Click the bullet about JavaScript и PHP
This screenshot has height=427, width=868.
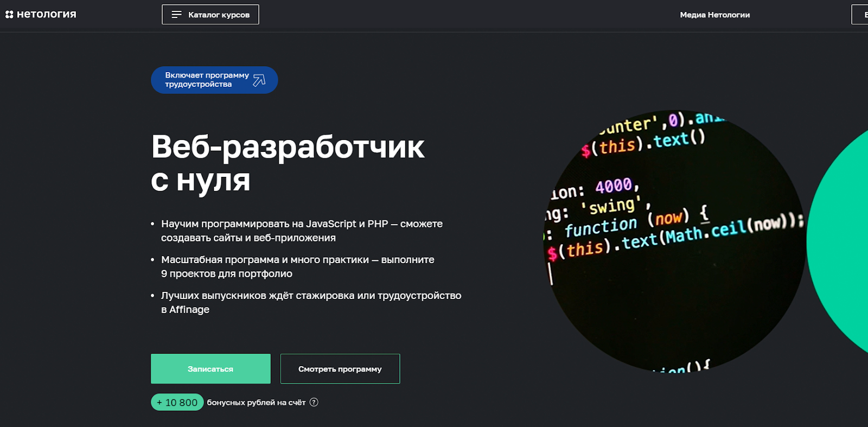coord(302,231)
